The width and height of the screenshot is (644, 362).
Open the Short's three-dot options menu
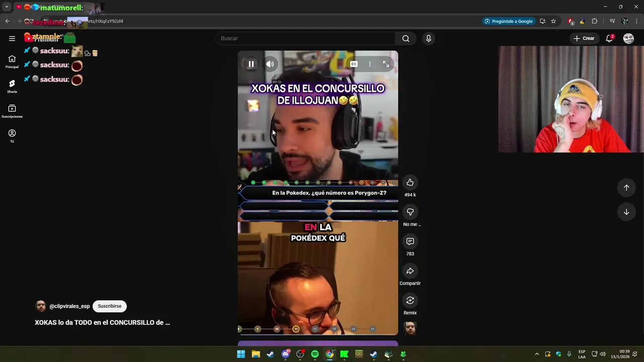[x=370, y=64]
